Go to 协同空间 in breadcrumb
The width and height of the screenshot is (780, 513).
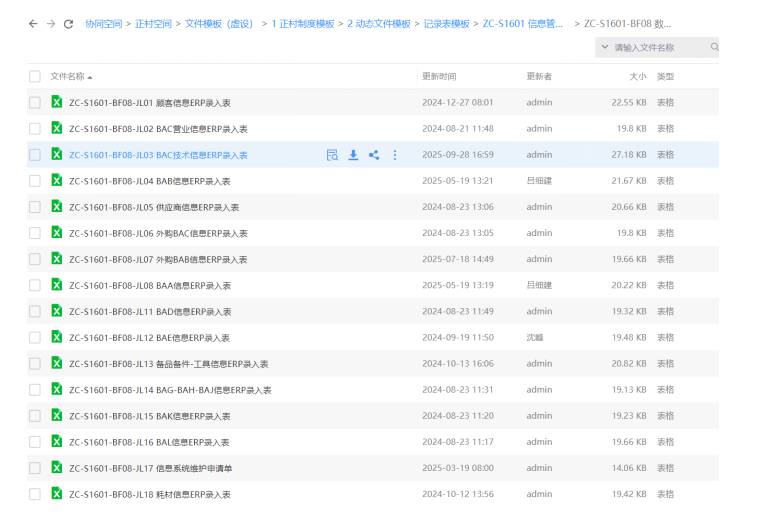coord(101,23)
